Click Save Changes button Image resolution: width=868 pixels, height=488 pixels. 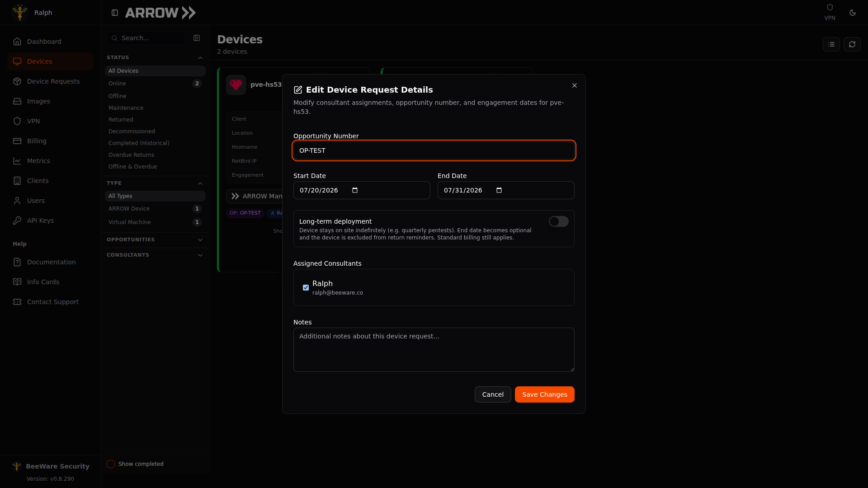click(545, 394)
